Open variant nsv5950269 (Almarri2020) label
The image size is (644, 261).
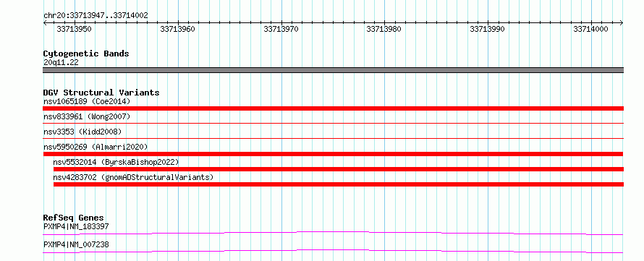pyautogui.click(x=96, y=147)
